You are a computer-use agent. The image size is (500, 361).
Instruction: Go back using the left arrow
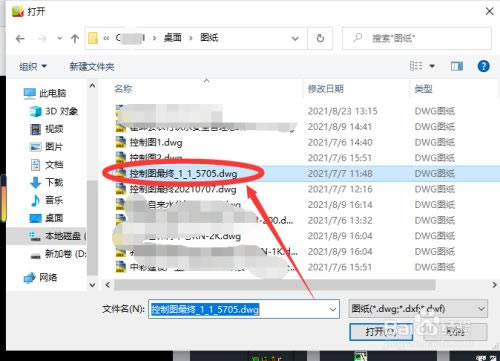tap(20, 39)
